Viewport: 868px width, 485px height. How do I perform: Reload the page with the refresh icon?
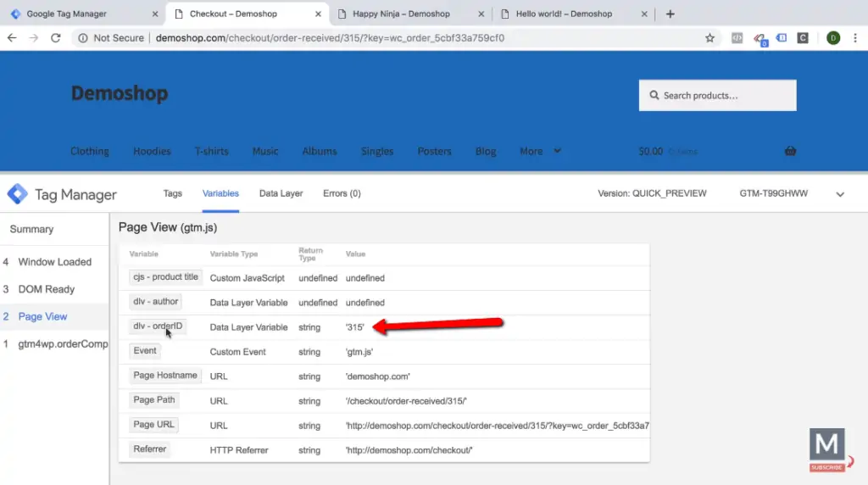pyautogui.click(x=56, y=38)
